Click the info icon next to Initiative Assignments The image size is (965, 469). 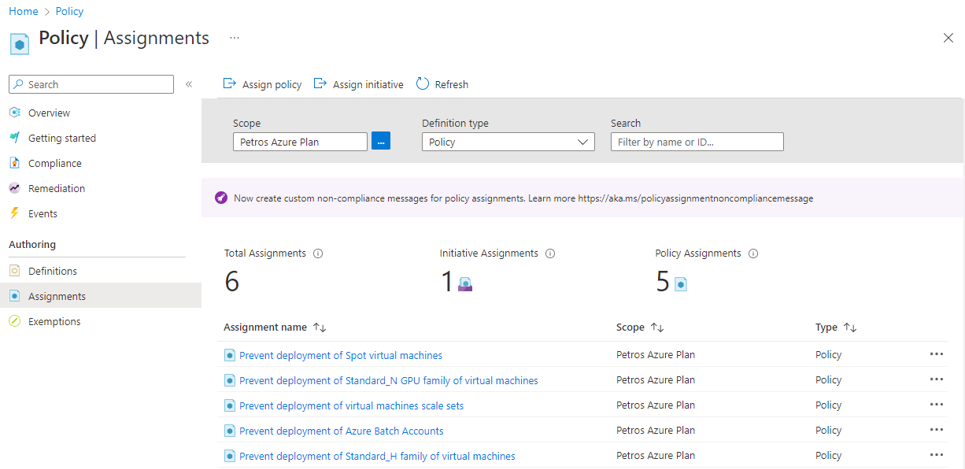[550, 254]
